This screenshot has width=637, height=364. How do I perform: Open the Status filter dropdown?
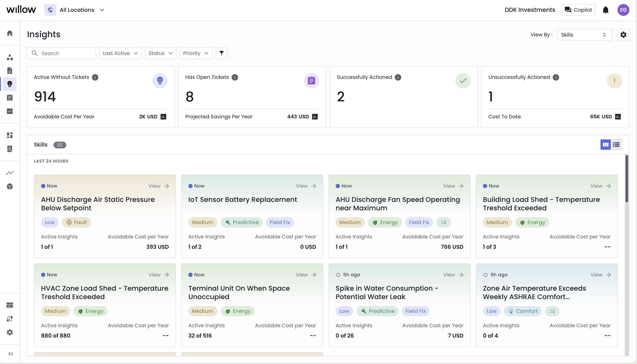tap(160, 53)
